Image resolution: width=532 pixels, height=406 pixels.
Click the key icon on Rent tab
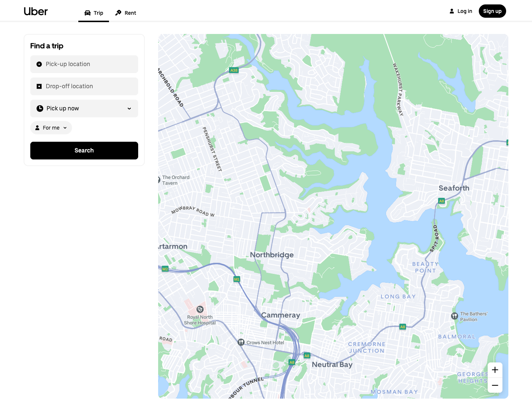tap(118, 13)
